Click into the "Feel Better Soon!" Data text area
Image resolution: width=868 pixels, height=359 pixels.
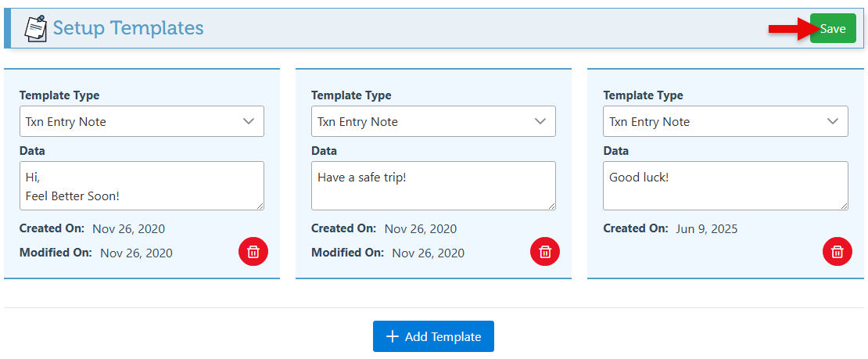pos(142,185)
